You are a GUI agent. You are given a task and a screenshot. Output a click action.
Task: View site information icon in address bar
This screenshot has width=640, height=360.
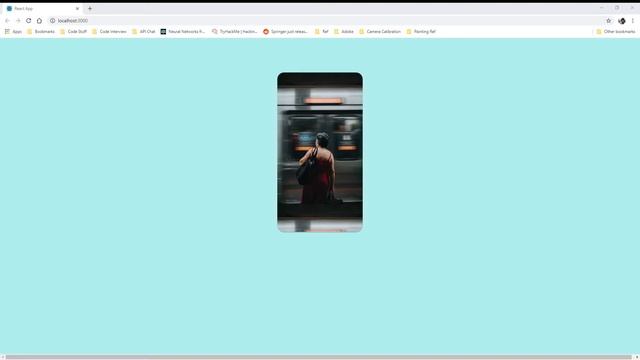[53, 21]
